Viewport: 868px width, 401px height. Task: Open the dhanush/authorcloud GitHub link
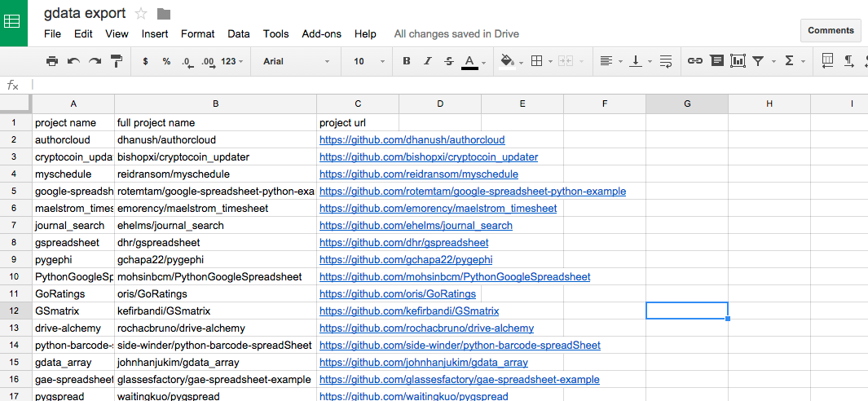412,140
